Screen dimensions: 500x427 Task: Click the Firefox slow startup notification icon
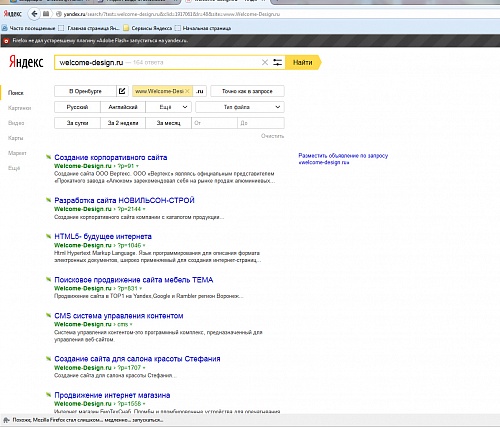pyautogui.click(x=6, y=420)
